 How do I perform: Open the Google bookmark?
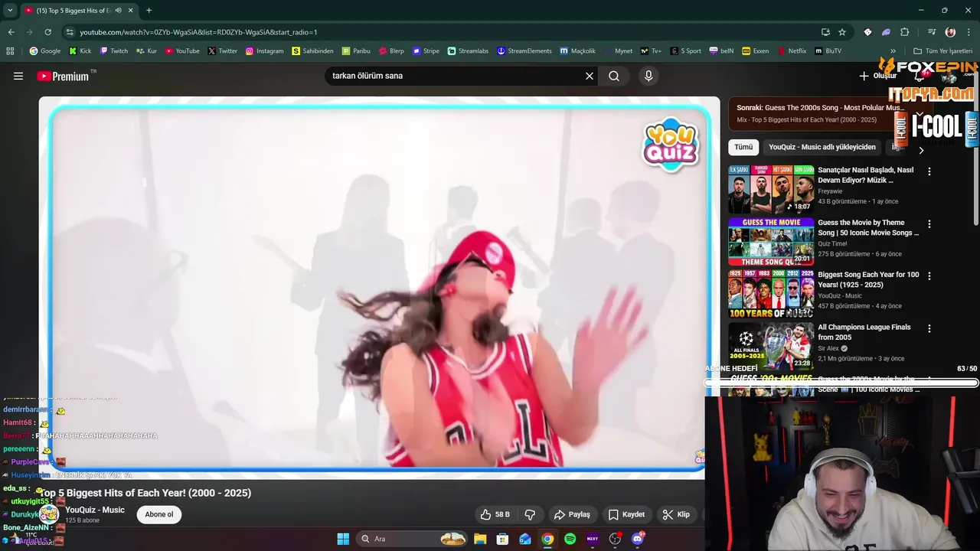click(x=44, y=51)
